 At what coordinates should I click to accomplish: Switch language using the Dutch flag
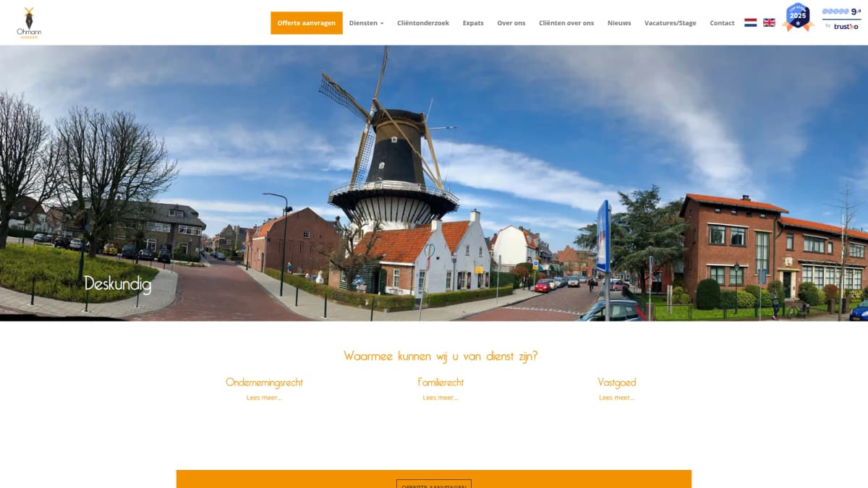(750, 22)
